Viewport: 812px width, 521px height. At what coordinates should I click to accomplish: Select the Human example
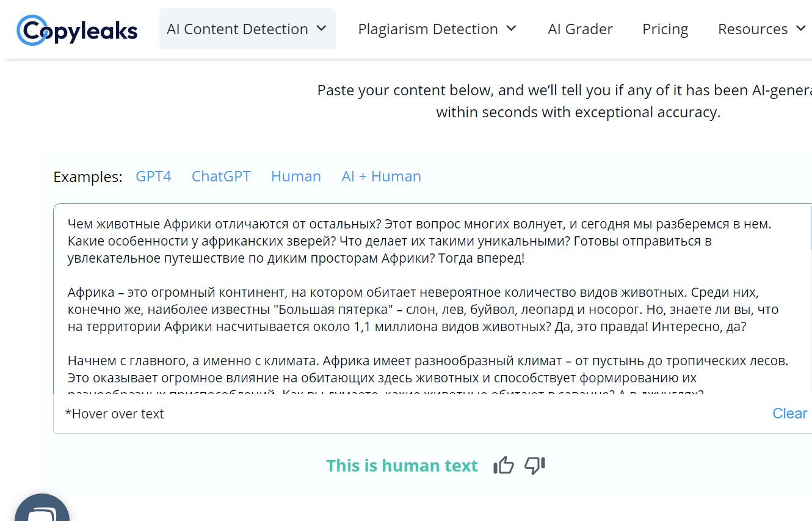tap(295, 176)
